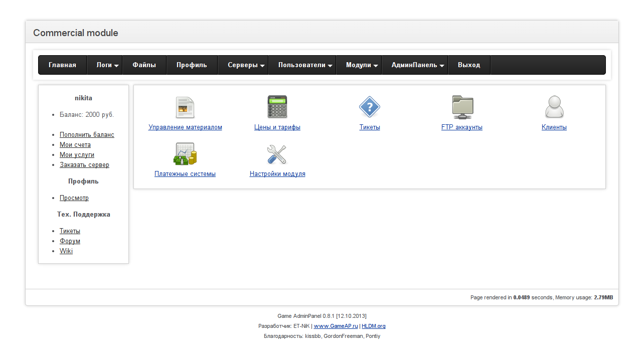
Task: Visit the www.GameAP.ru footer link
Action: tap(336, 326)
